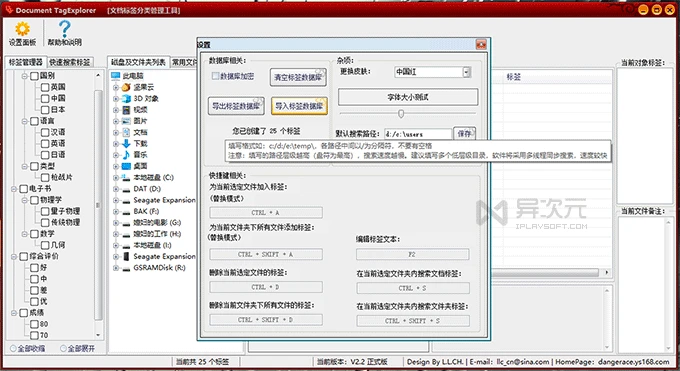Click the 本地磁盘 (C:) drive icon
This screenshot has width=680, height=371.
pos(126,177)
